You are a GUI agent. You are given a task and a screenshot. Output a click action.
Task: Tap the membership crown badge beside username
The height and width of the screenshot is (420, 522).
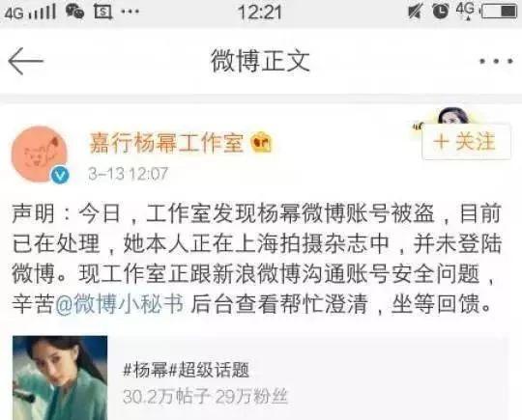click(261, 142)
